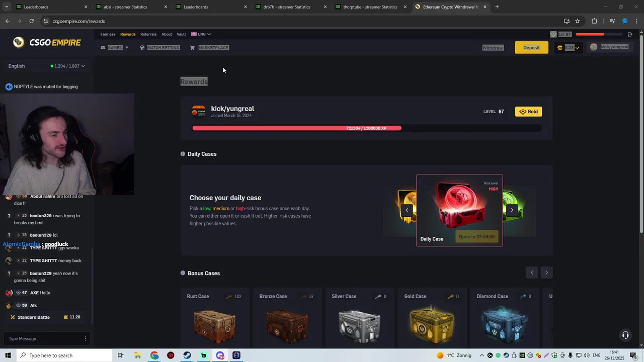The height and width of the screenshot is (362, 644).
Task: Go back to the previous page
Action: [x=7, y=21]
